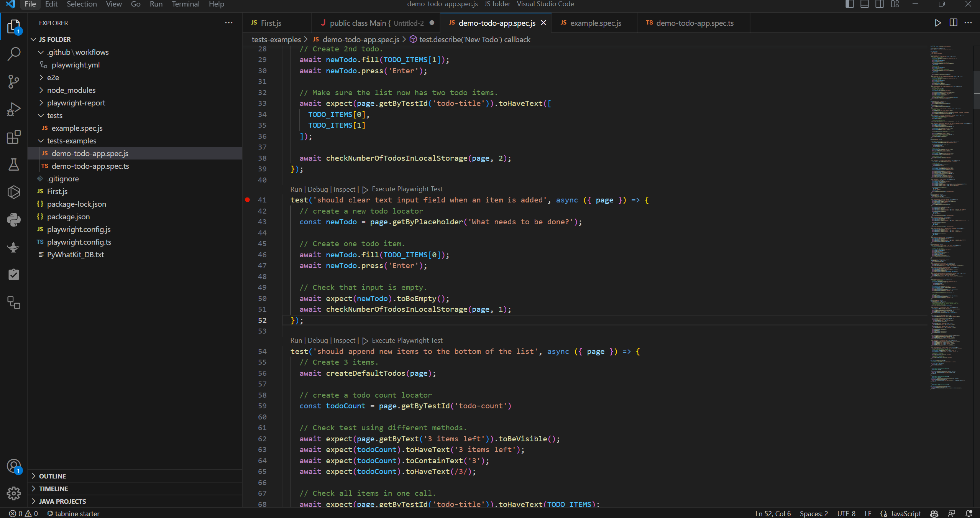Click Debug above line 54 test
The width and height of the screenshot is (980, 518).
point(317,340)
